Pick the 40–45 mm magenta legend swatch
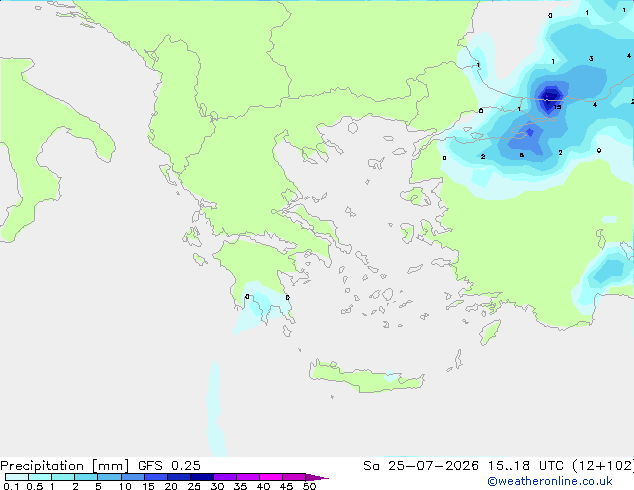 click(x=271, y=477)
